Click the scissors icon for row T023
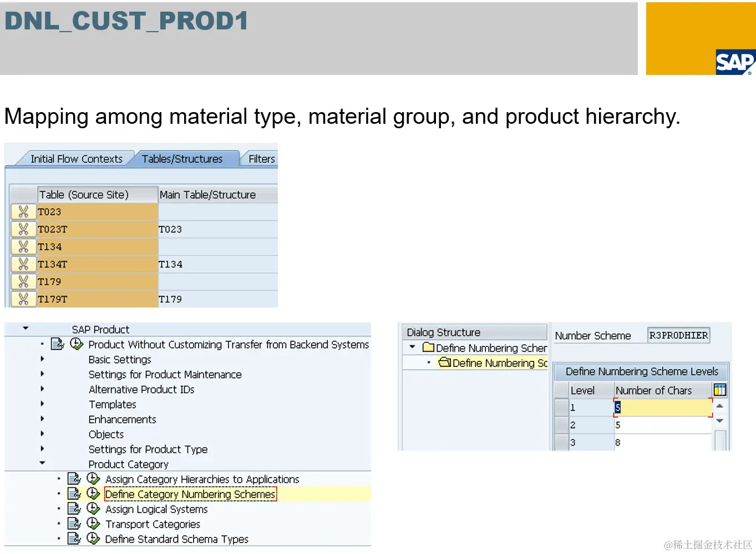The width and height of the screenshot is (756, 554). tap(23, 211)
